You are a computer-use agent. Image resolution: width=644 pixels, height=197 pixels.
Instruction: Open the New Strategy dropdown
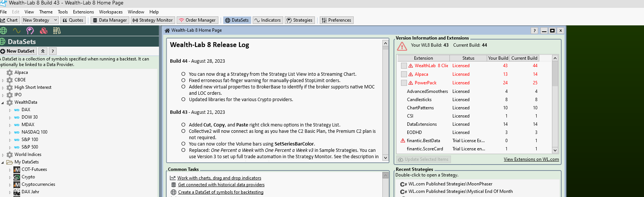pos(40,20)
